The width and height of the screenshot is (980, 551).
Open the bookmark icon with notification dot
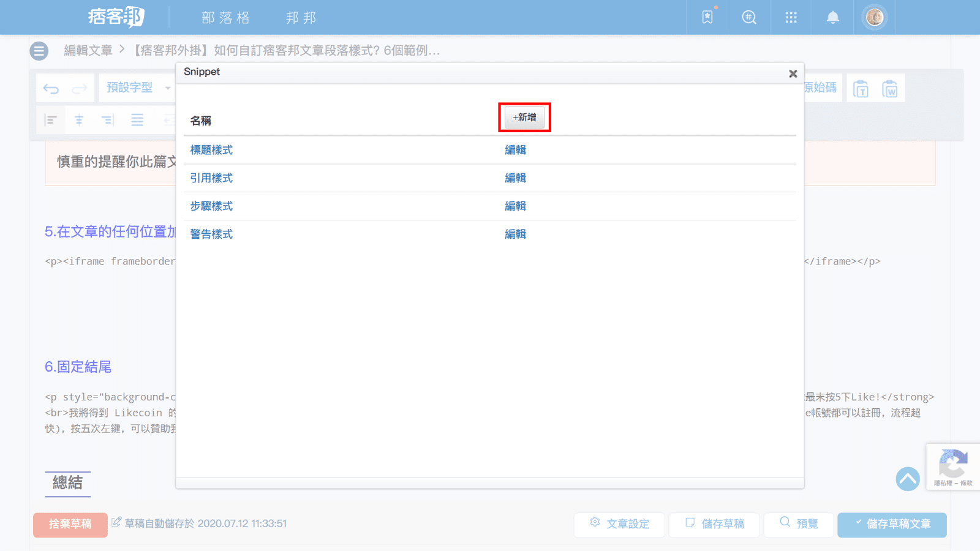click(x=707, y=17)
